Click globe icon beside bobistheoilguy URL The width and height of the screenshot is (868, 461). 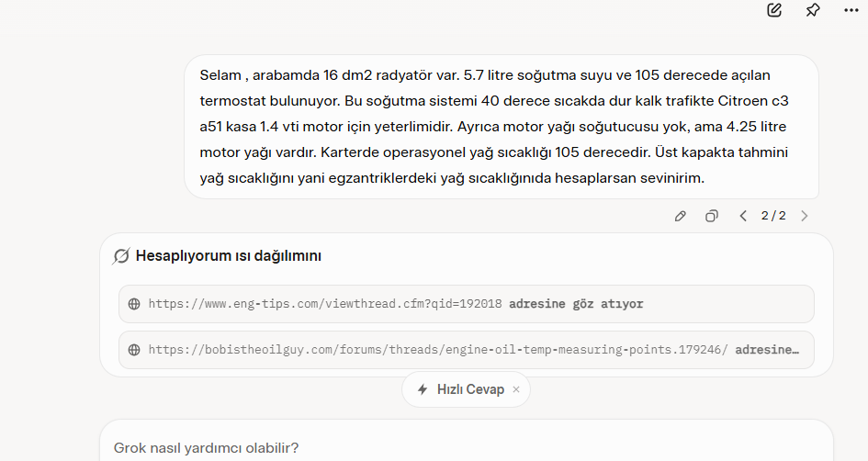[134, 350]
